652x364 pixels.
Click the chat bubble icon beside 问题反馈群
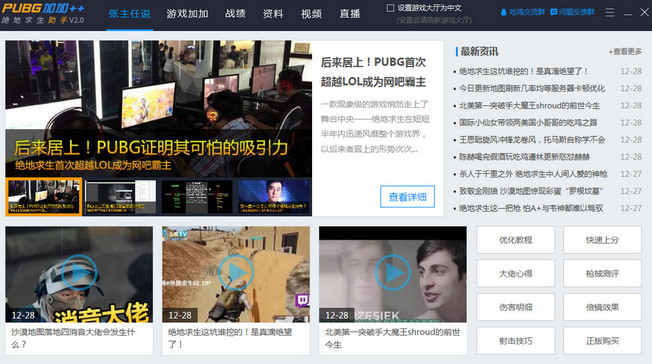pos(554,12)
